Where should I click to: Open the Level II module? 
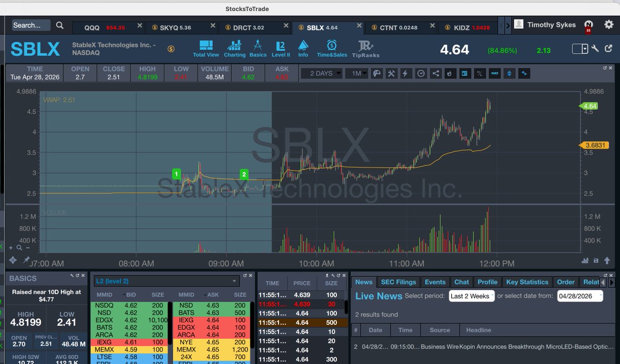click(281, 49)
